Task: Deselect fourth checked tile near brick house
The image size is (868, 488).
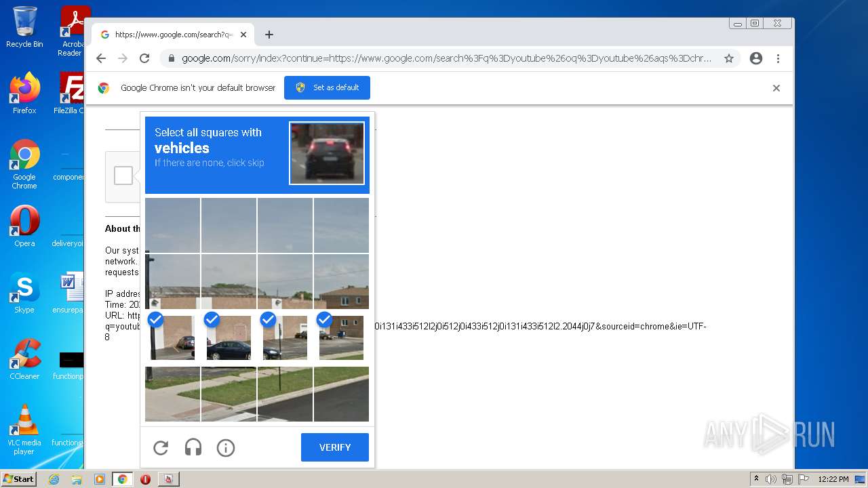Action: pyautogui.click(x=341, y=338)
